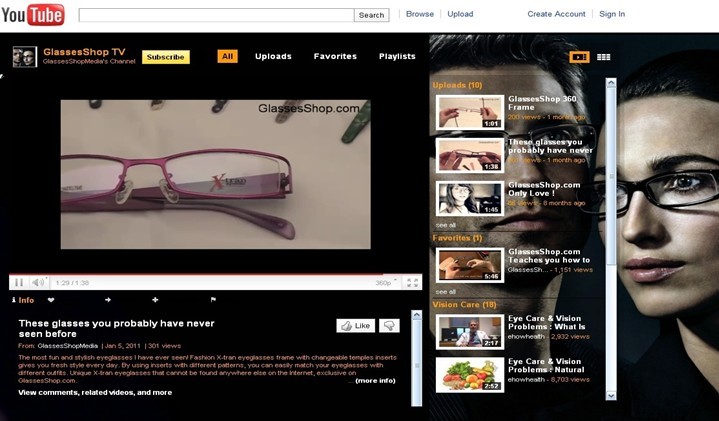Switch to grid view icon
This screenshot has height=421, width=719.
click(x=603, y=57)
